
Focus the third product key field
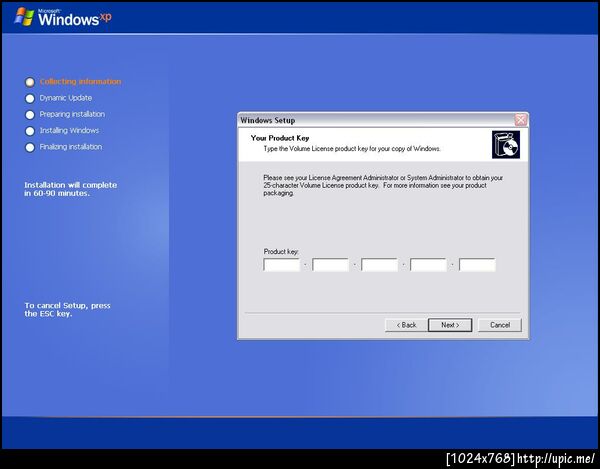pos(380,265)
